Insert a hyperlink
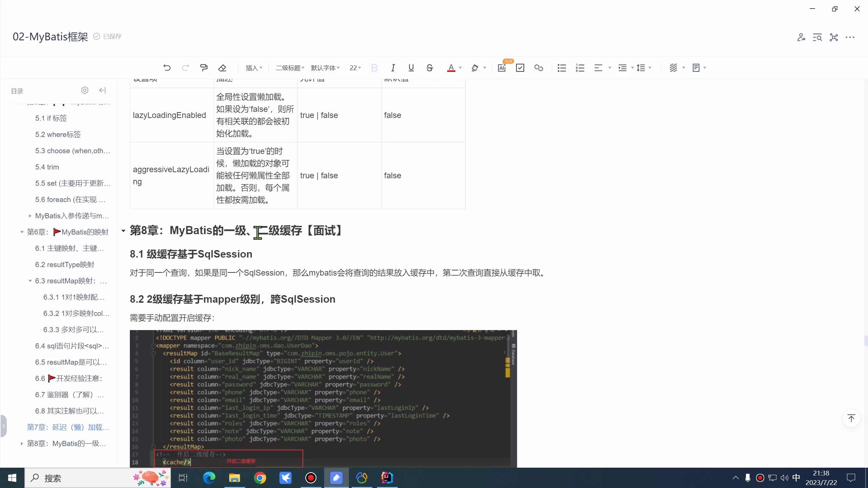 538,68
